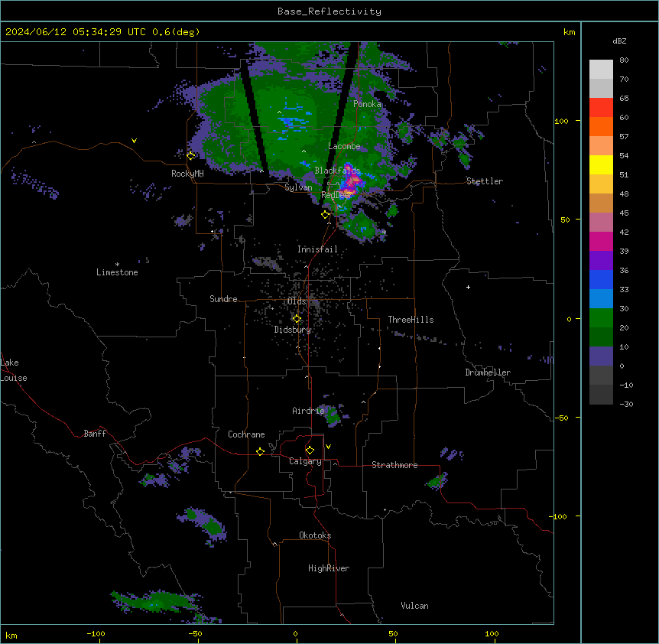Image resolution: width=659 pixels, height=644 pixels.
Task: Click the -50 label on vertical axis
Action: click(x=562, y=418)
